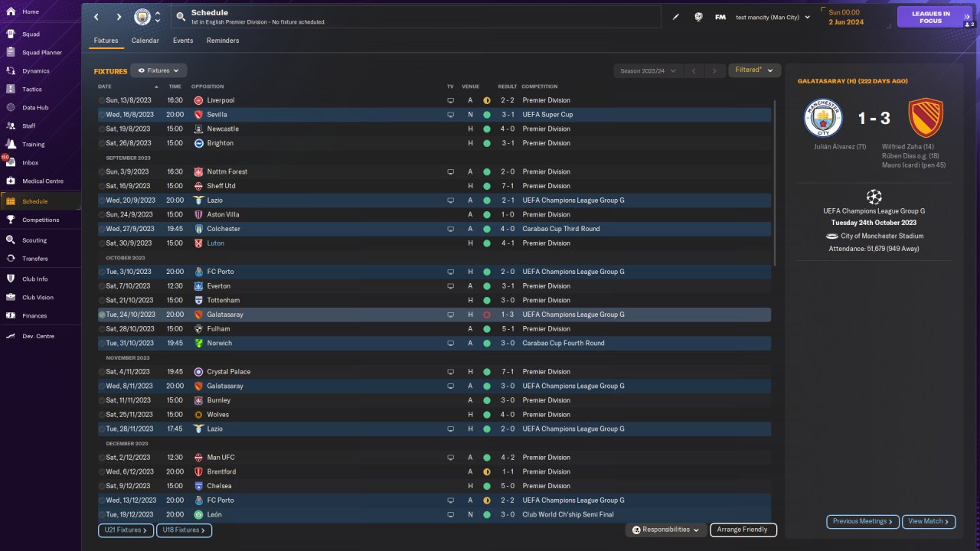Click the Previous Meetings button
The width and height of the screenshot is (980, 551).
click(x=863, y=522)
